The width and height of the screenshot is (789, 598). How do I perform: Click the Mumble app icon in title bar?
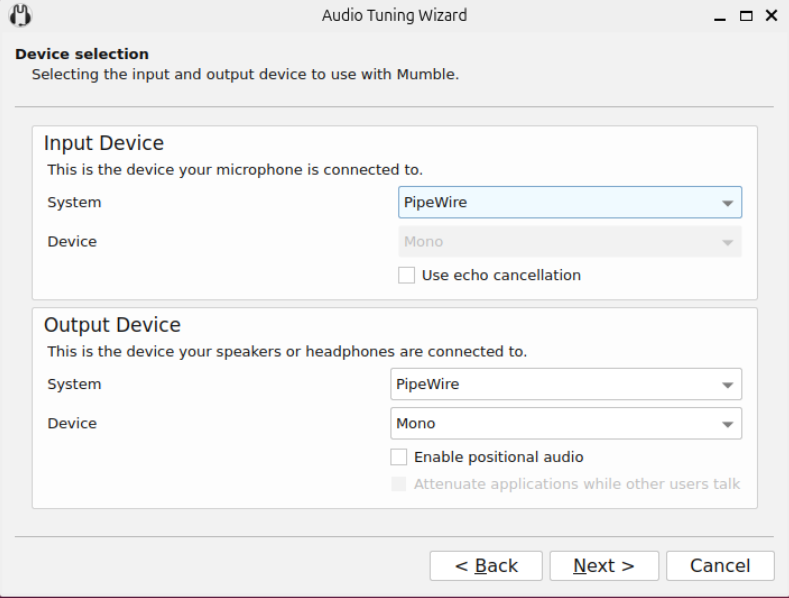click(20, 15)
